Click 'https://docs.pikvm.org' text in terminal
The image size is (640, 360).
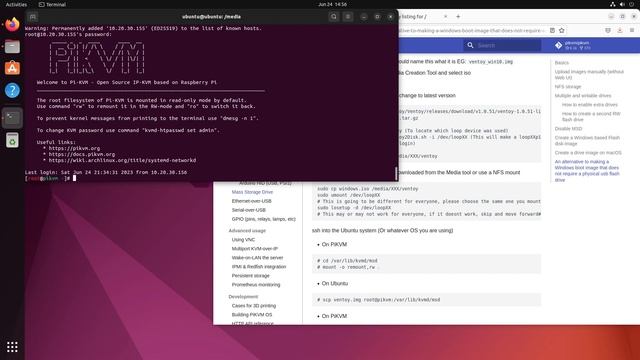click(x=82, y=154)
